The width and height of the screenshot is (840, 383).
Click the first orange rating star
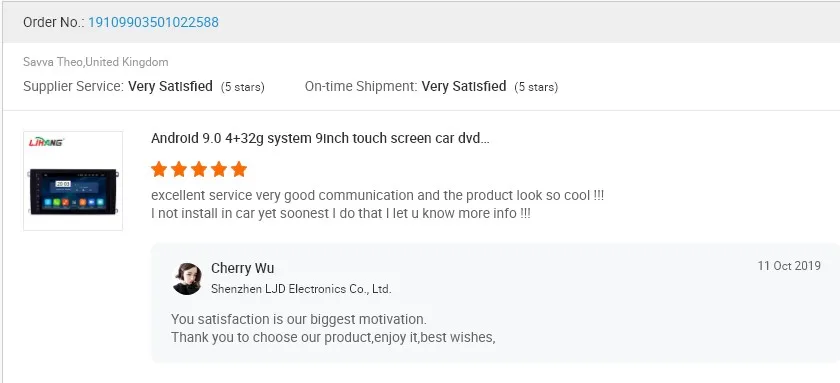point(159,169)
